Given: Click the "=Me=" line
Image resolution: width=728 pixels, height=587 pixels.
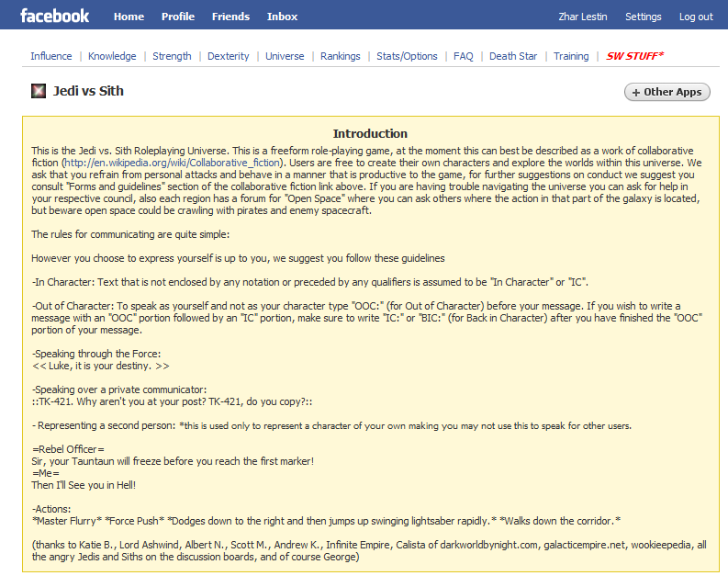Looking at the screenshot, I should point(46,473).
